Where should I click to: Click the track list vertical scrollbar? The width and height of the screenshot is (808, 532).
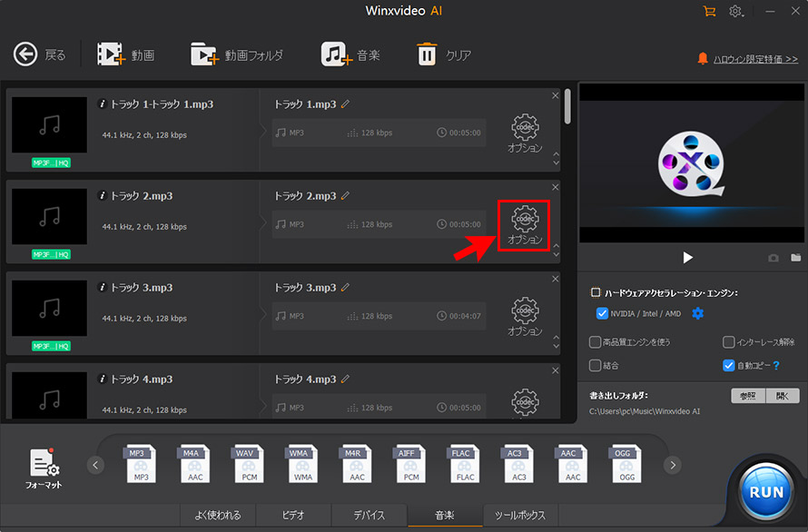(567, 106)
